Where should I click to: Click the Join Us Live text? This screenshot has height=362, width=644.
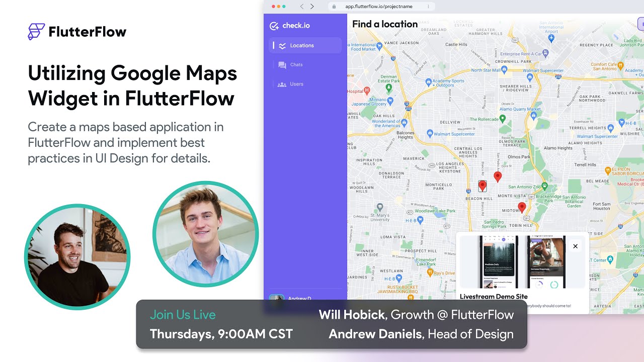[x=183, y=315]
